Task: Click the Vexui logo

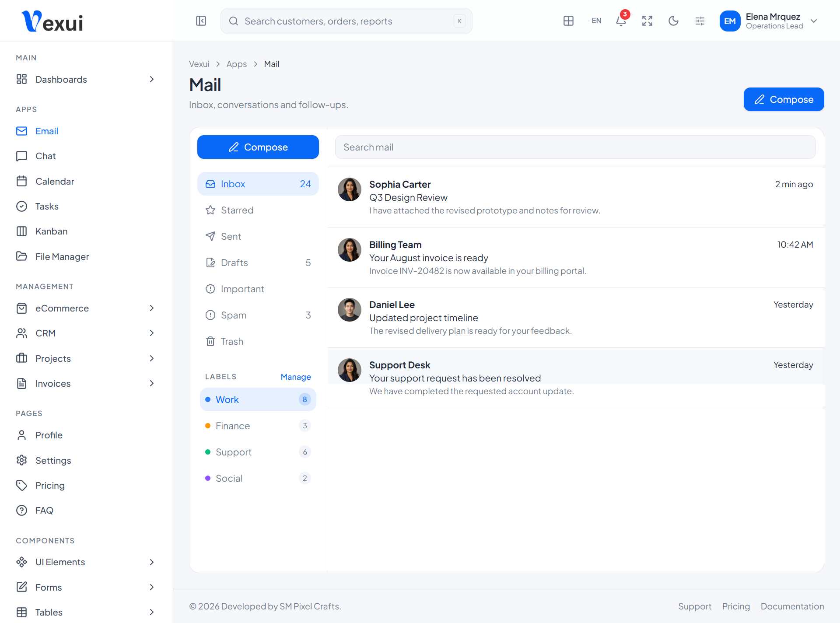Action: 52,21
